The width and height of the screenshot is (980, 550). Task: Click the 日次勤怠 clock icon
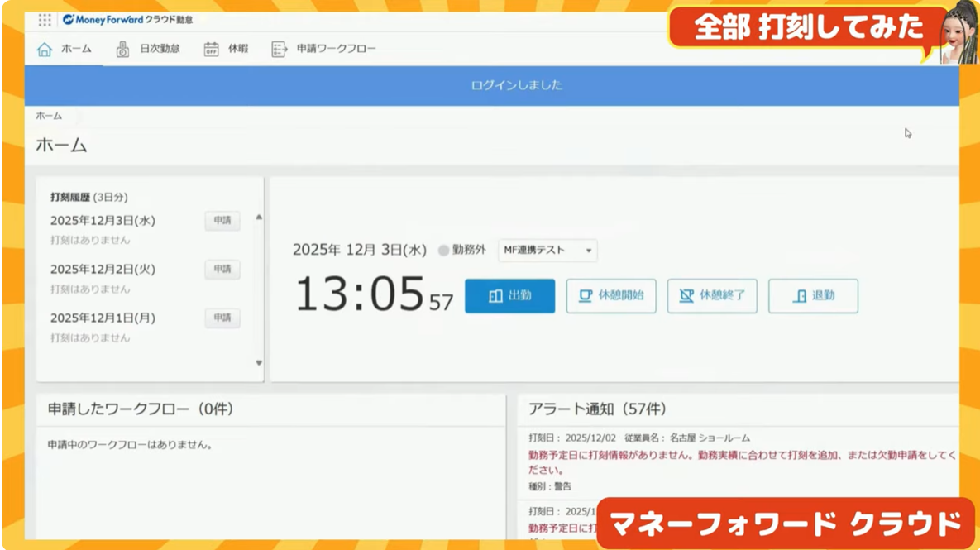click(x=122, y=49)
